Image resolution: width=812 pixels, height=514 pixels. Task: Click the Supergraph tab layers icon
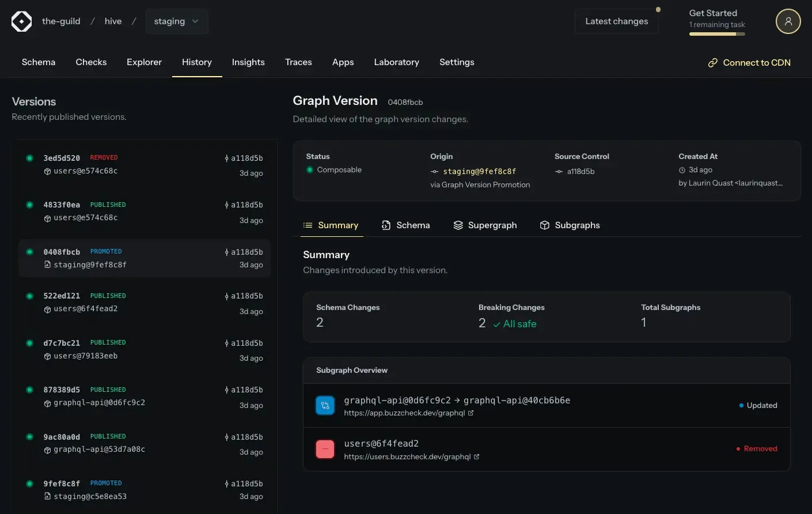(x=458, y=225)
